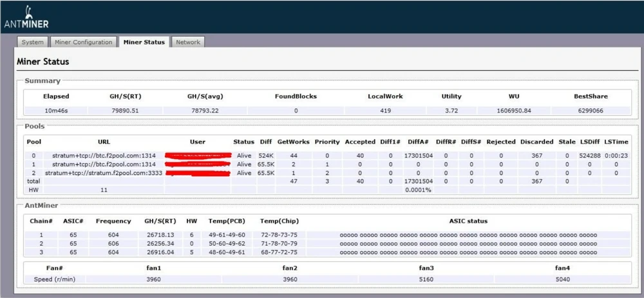Viewport: 644px width, 298px height.
Task: Click pool 0 GetWorks value 44
Action: tap(293, 156)
